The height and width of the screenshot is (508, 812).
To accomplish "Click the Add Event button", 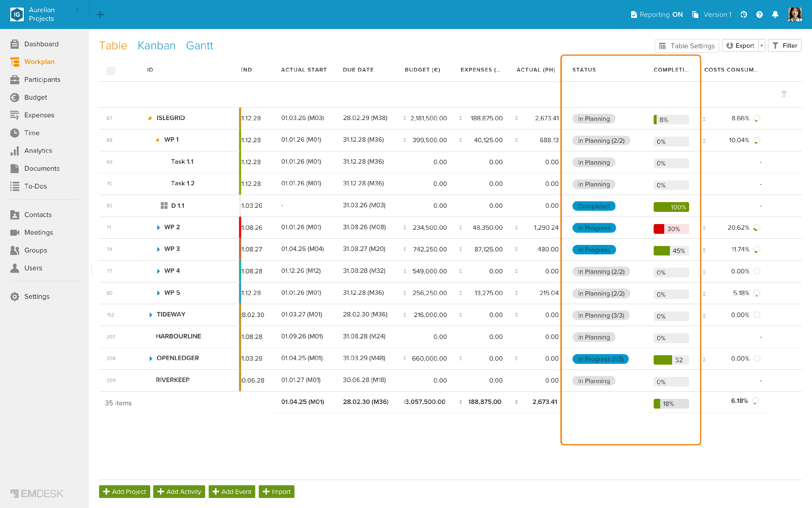I will [232, 491].
